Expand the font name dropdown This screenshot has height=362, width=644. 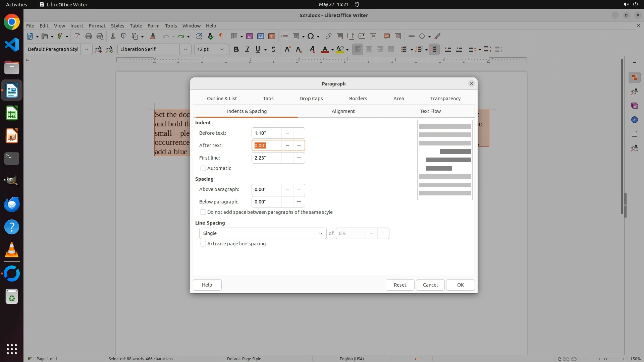185,49
